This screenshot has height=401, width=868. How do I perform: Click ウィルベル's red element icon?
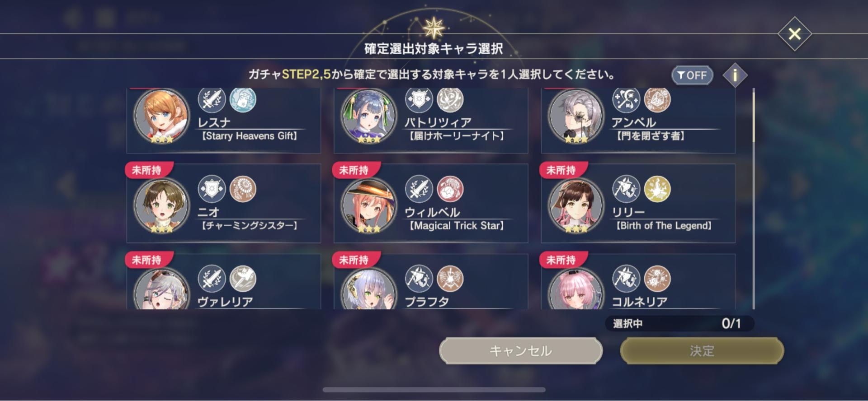point(450,189)
